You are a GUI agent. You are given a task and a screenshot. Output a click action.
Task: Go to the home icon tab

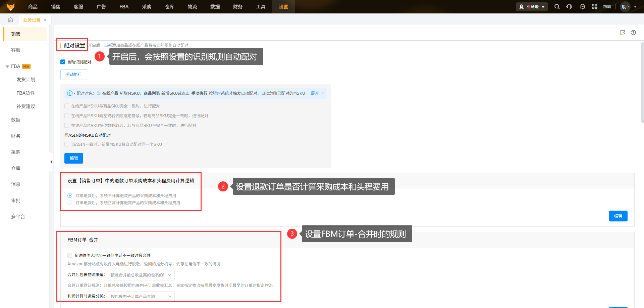coord(10,20)
